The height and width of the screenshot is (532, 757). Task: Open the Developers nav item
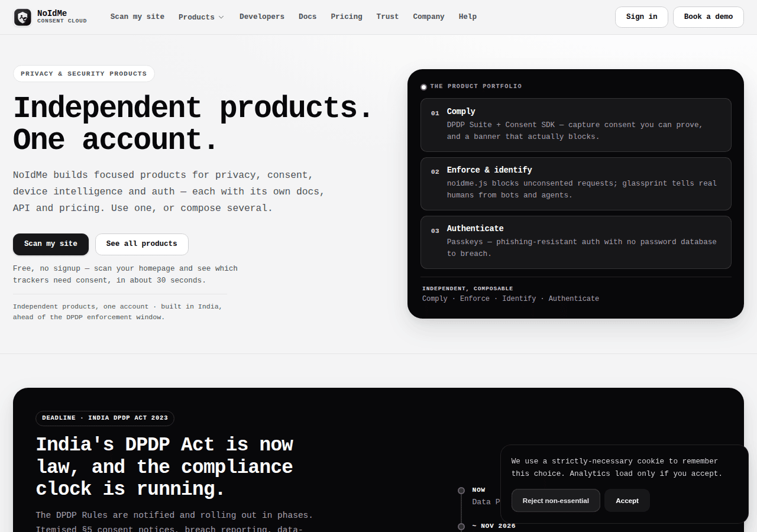[x=262, y=17]
